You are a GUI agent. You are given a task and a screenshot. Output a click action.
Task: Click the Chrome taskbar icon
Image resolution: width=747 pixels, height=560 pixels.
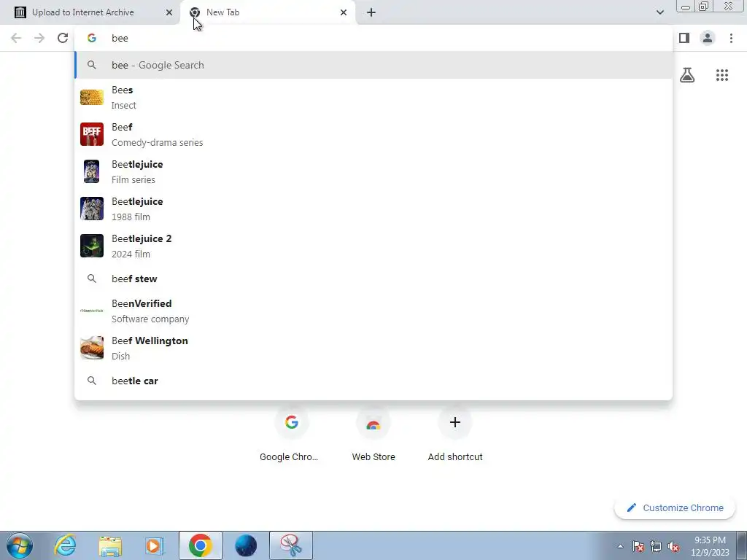click(200, 545)
